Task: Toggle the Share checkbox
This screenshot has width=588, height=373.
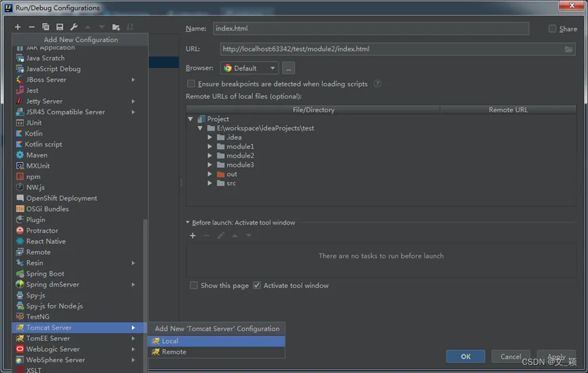Action: click(553, 29)
